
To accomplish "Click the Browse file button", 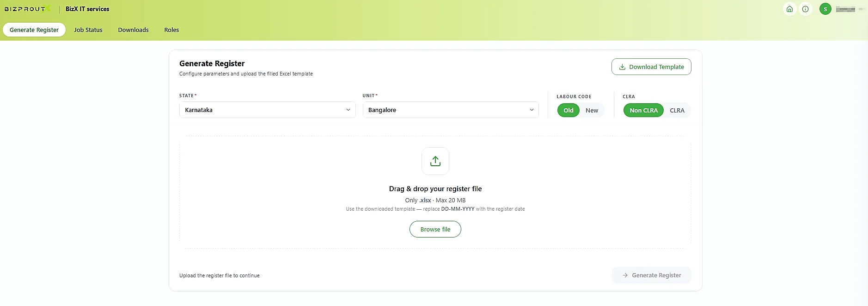I will [435, 229].
